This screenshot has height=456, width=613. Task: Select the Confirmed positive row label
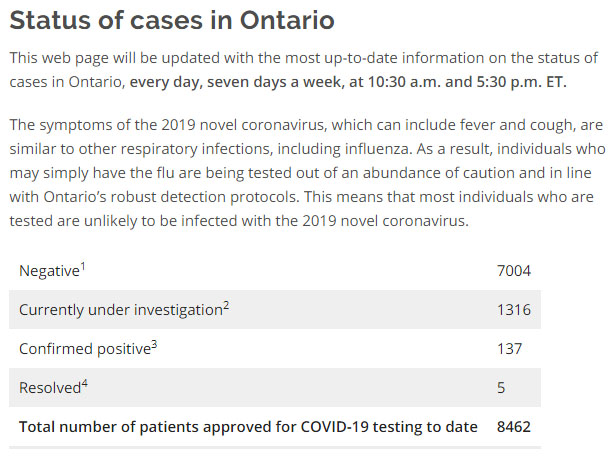[x=84, y=349]
